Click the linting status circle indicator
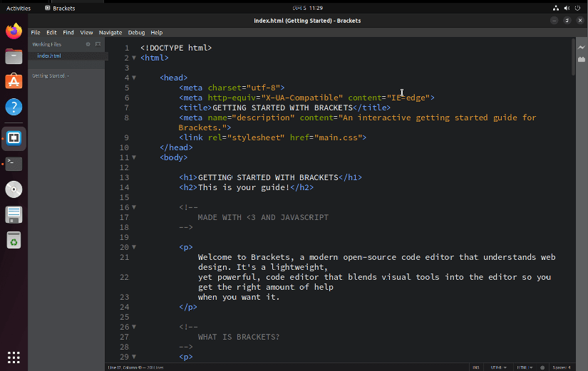 tap(542, 367)
